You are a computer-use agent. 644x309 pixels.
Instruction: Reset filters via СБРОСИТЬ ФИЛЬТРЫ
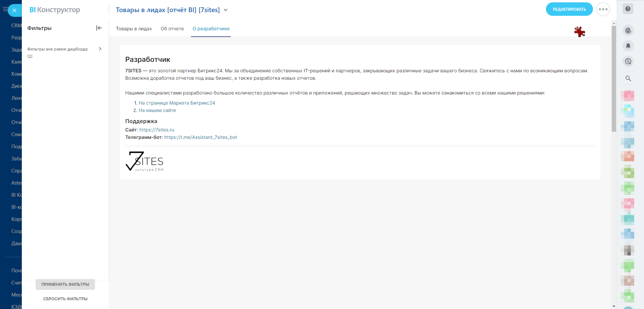pos(65,299)
